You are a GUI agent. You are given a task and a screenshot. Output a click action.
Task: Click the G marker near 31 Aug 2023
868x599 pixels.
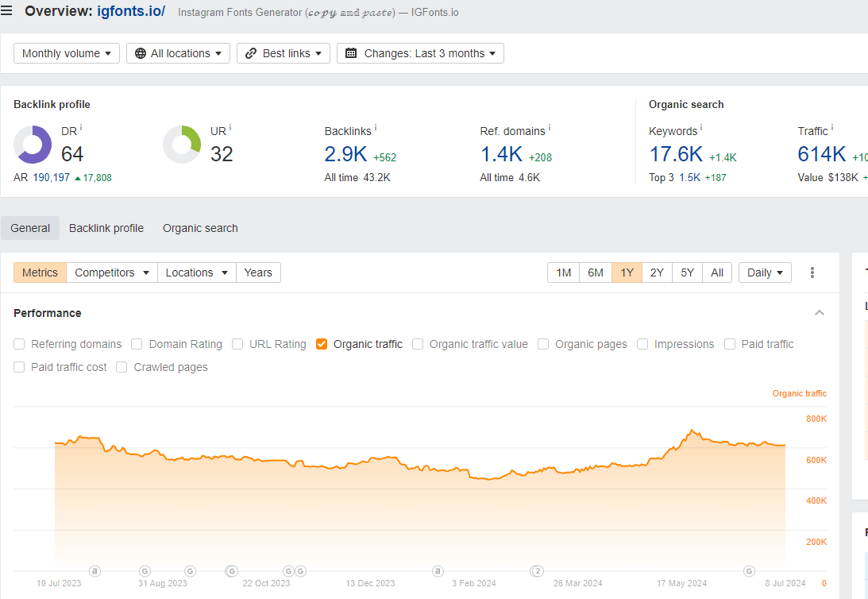[145, 570]
